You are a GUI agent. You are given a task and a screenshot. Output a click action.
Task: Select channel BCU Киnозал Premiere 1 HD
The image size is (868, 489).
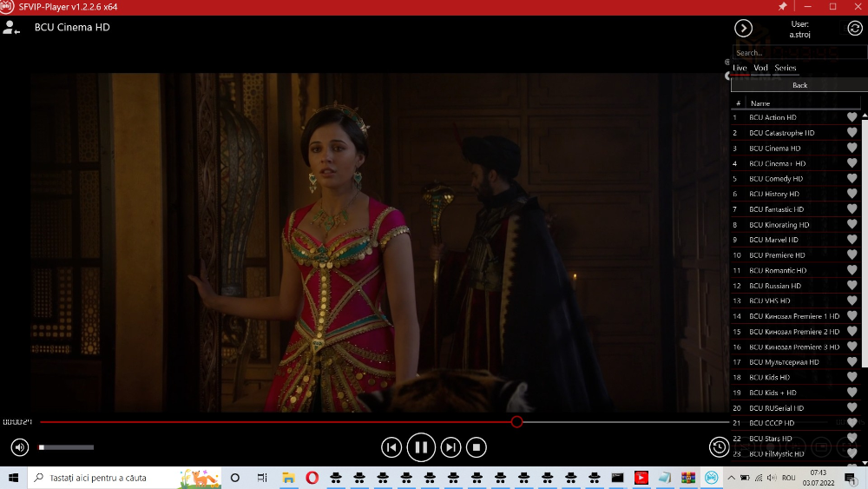(x=795, y=316)
